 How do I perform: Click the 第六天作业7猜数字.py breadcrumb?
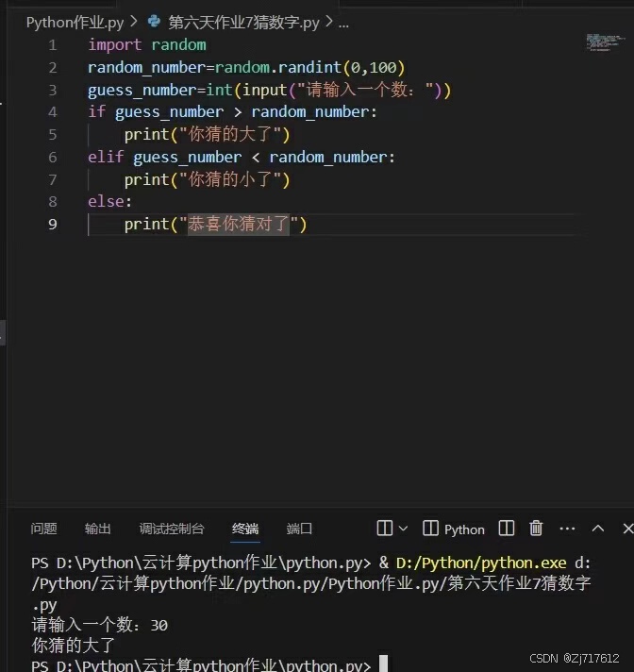pyautogui.click(x=243, y=23)
